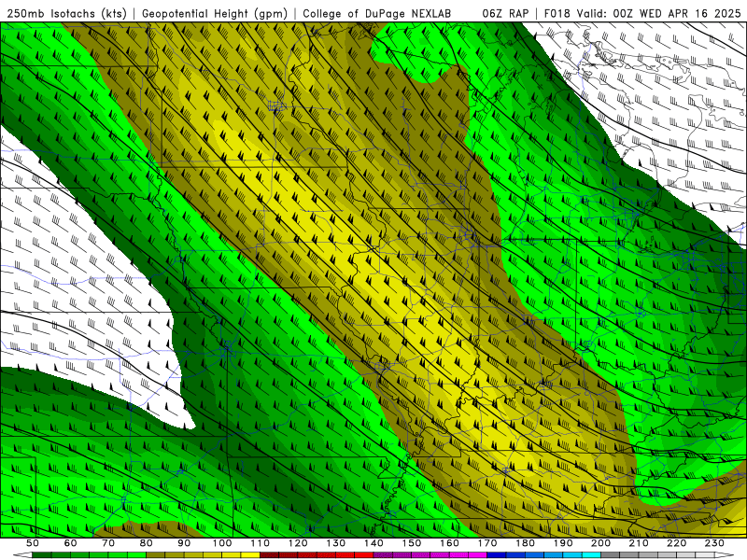Pick the 80 value in the legend

[x=146, y=543]
